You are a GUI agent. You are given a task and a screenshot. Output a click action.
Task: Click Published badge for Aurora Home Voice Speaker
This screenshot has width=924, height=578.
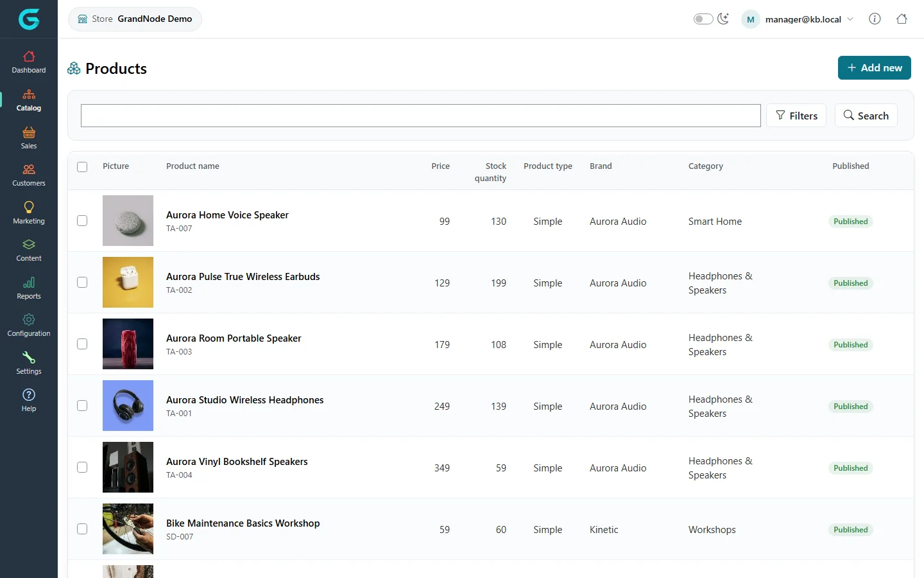(x=850, y=222)
